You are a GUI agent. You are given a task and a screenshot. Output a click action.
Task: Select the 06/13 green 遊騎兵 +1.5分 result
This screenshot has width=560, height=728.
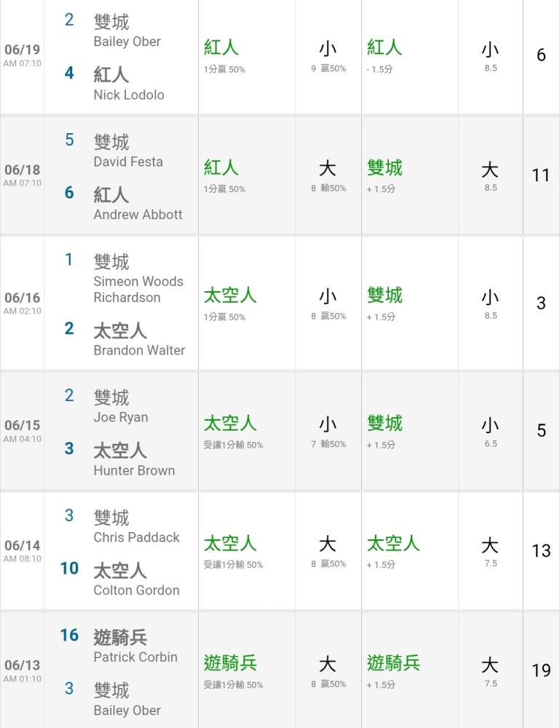click(393, 671)
